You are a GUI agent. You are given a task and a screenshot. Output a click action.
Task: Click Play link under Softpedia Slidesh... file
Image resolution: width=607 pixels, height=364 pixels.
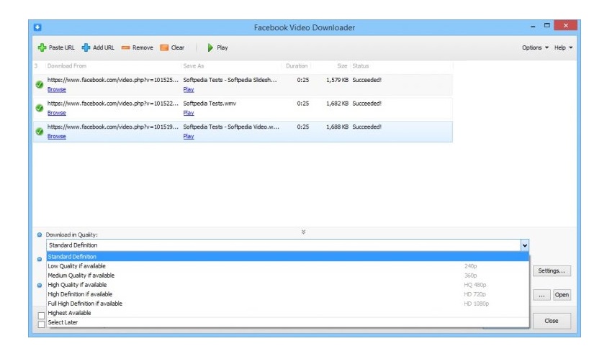click(x=189, y=89)
